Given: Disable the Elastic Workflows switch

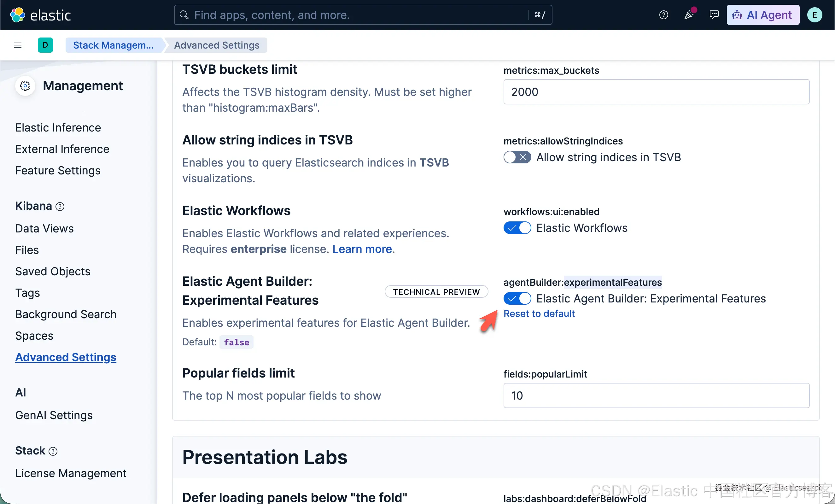Looking at the screenshot, I should point(517,228).
